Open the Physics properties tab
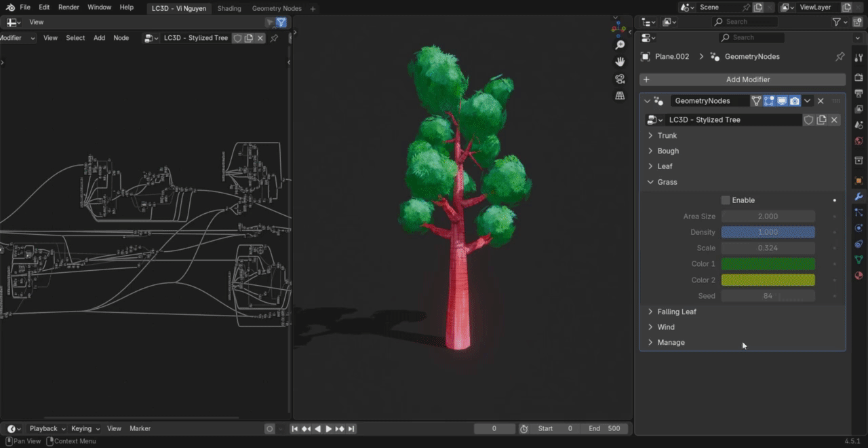Viewport: 868px width, 448px height. pos(859,228)
